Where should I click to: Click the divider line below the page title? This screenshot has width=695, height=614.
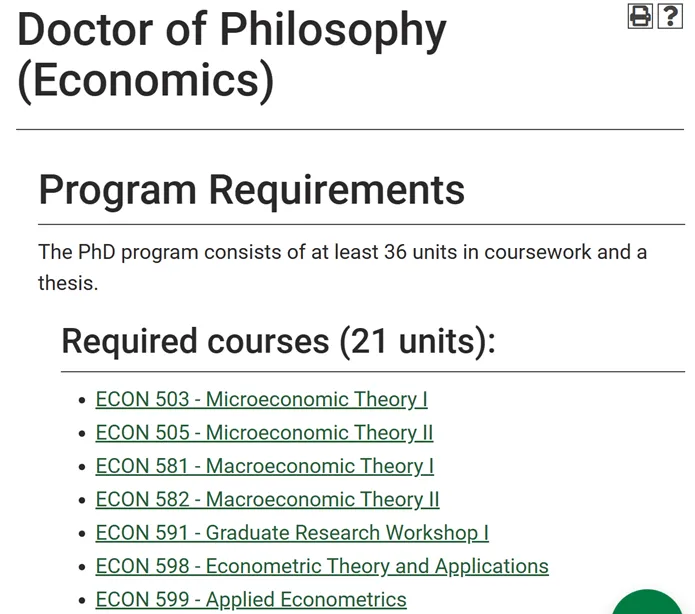tap(350, 129)
